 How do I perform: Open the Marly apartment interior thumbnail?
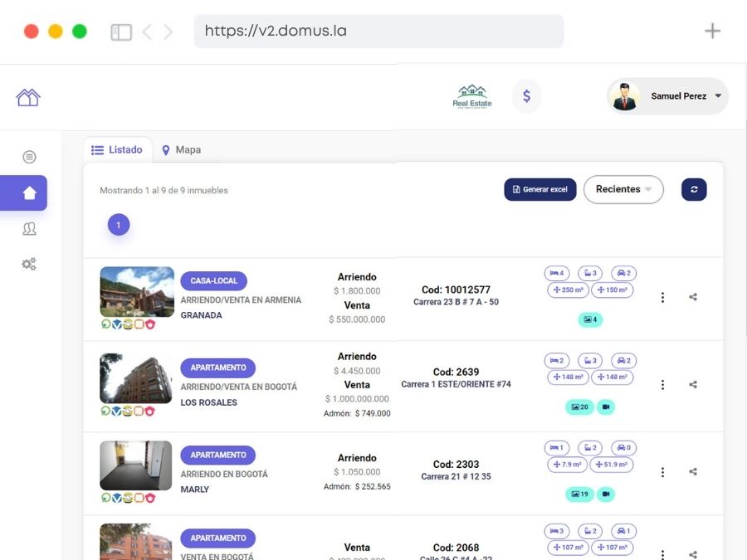tap(136, 465)
